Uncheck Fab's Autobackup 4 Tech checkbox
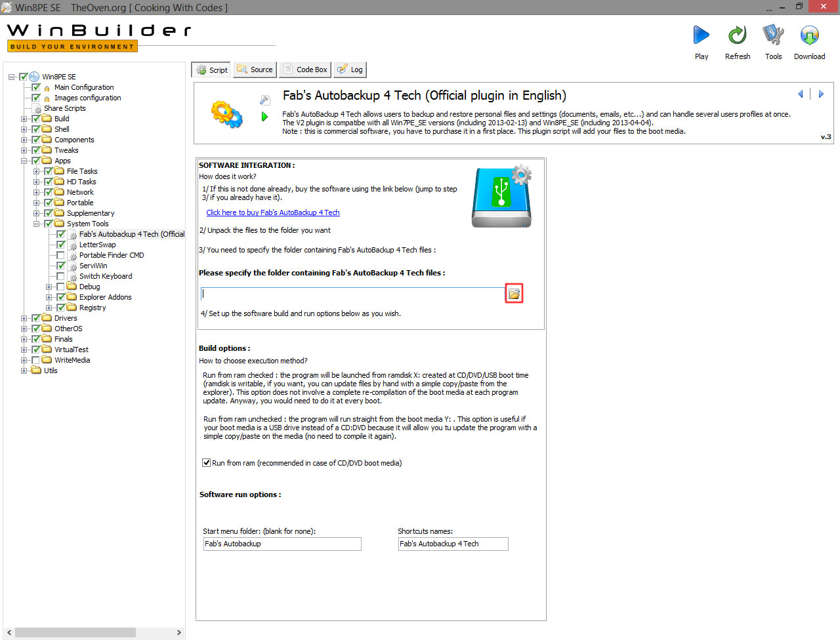This screenshot has width=840, height=644. click(61, 234)
